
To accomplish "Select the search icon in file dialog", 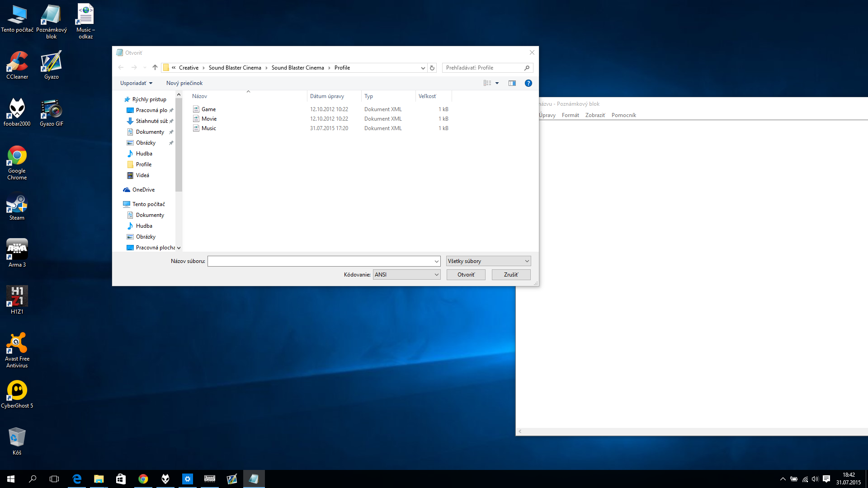I will click(x=527, y=67).
